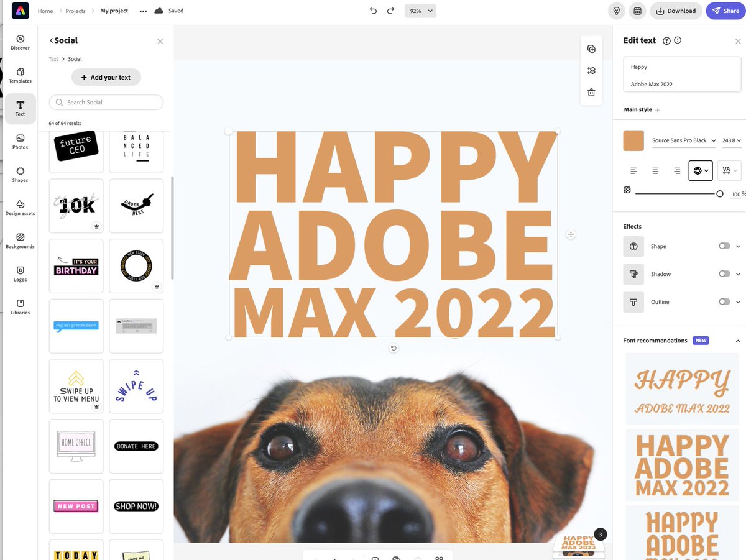The width and height of the screenshot is (746, 560).
Task: Click the Shape effect icon
Action: 633,246
